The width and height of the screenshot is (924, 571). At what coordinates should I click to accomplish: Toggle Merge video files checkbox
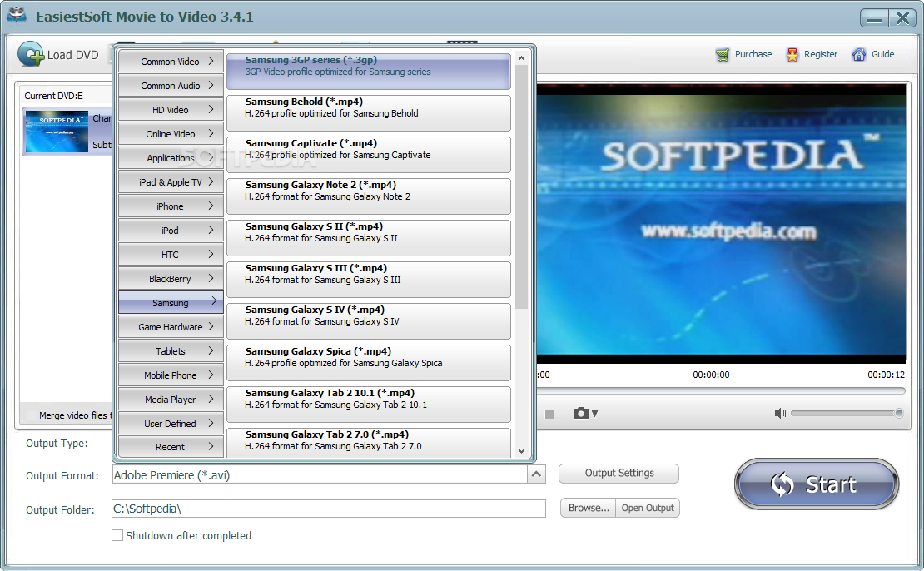click(32, 415)
